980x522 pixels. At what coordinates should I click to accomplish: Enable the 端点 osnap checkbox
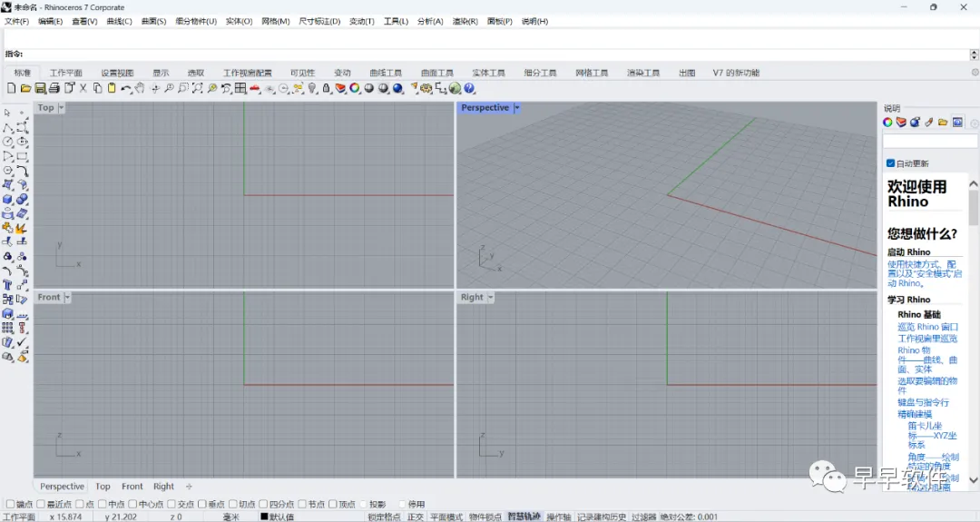point(10,504)
